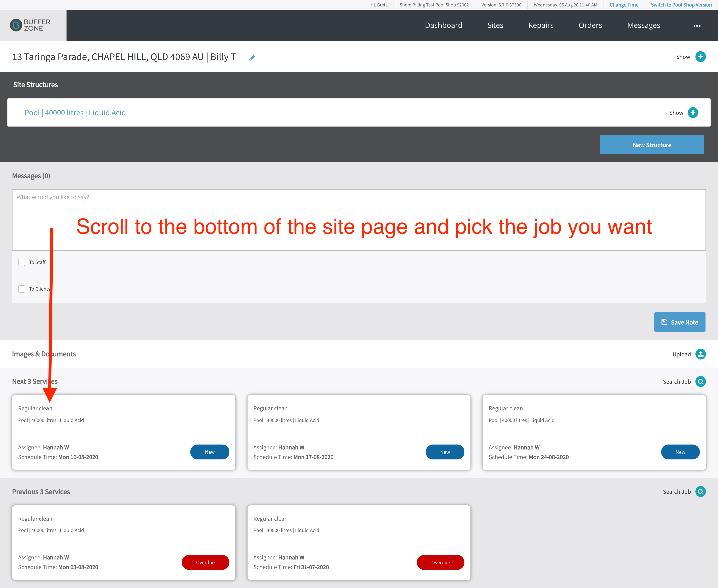Viewport: 718px width, 588px height.
Task: Open the Dashboard menu
Action: [443, 25]
